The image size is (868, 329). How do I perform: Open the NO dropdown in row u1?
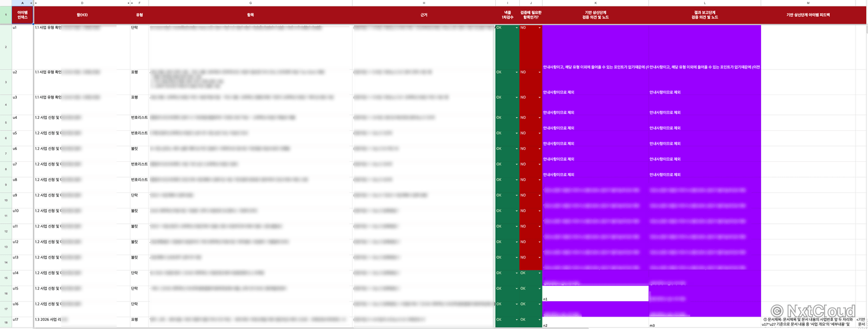pyautogui.click(x=539, y=28)
